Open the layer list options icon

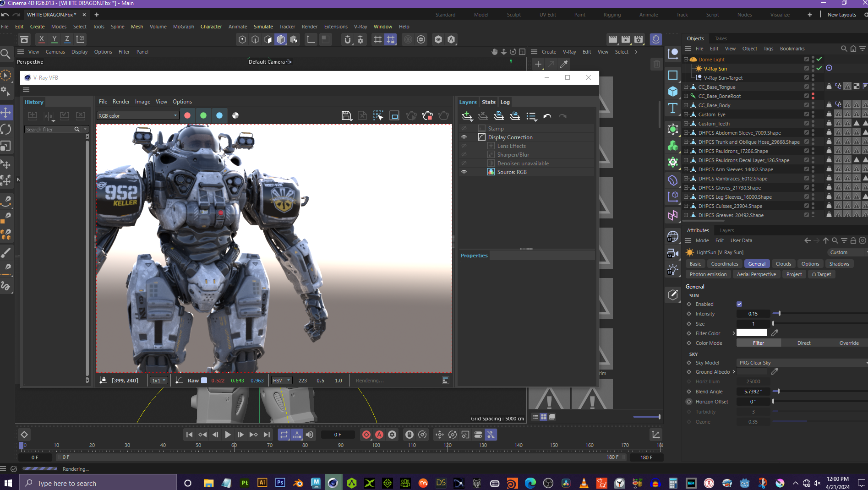531,116
